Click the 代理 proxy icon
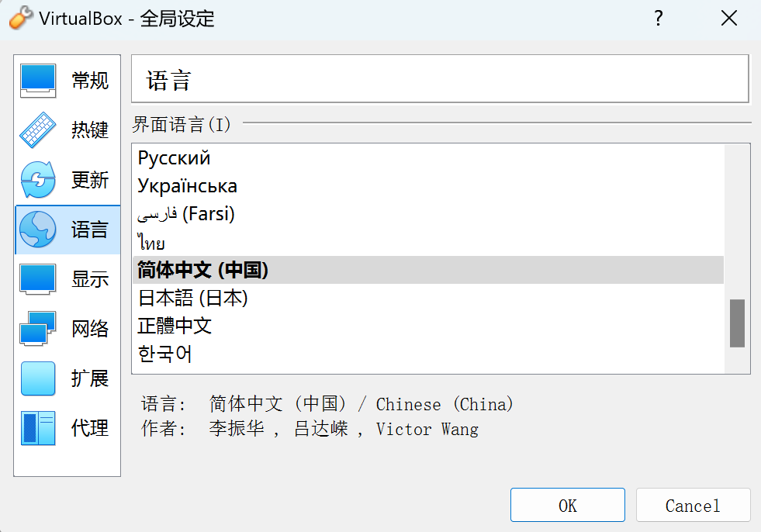This screenshot has height=532, width=761. coord(38,428)
